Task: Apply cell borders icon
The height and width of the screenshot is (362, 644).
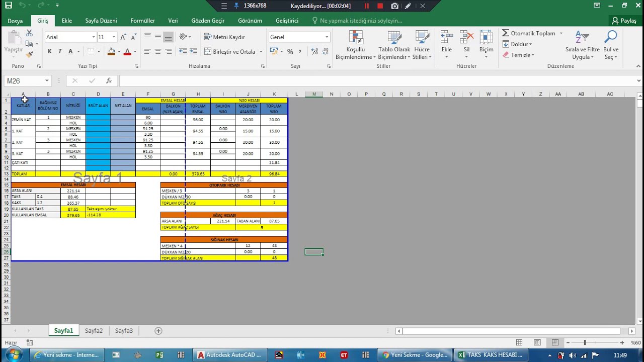Action: click(x=91, y=51)
